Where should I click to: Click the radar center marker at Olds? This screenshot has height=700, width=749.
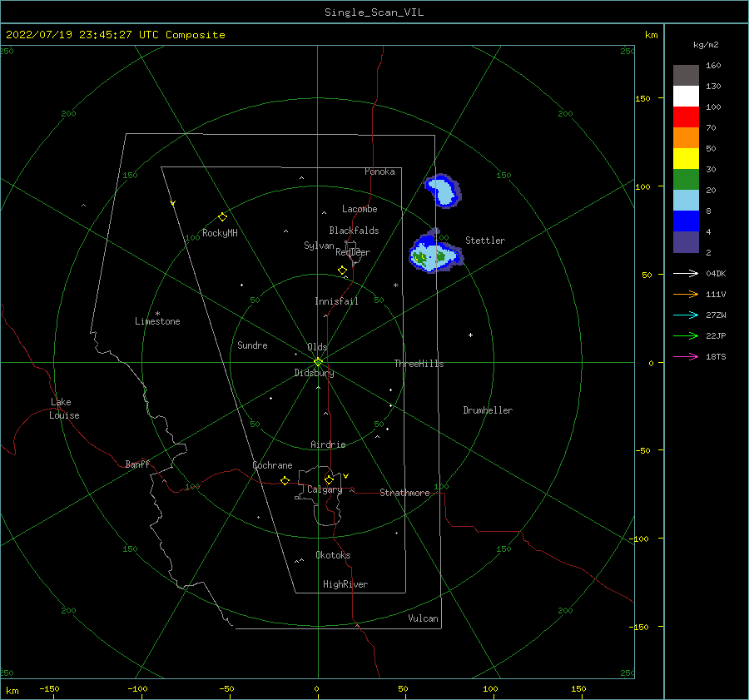click(318, 362)
